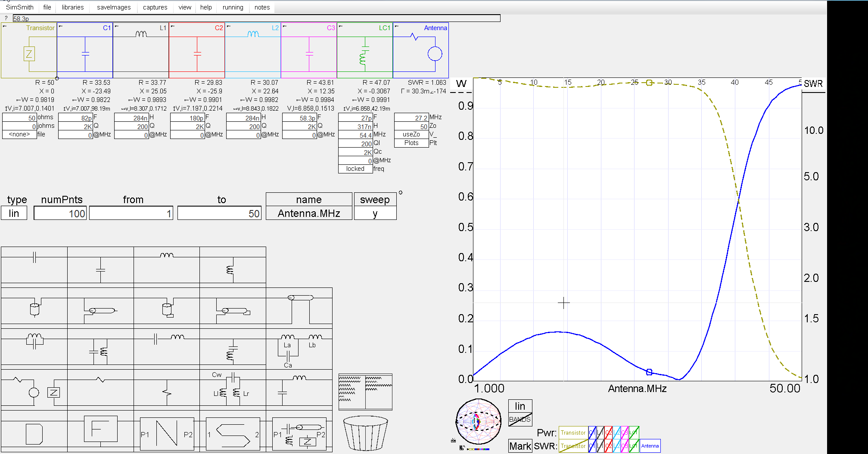
Task: Toggle SWR plot for Antenna
Action: click(x=650, y=446)
